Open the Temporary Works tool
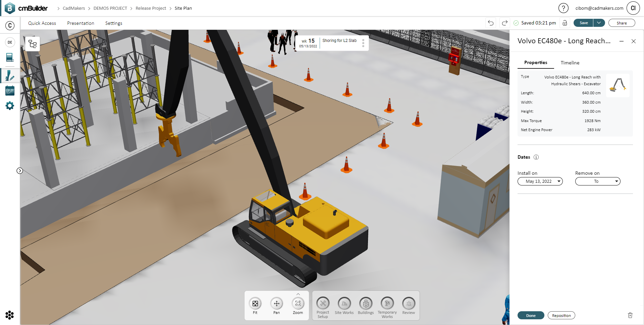644x325 pixels. 387,307
